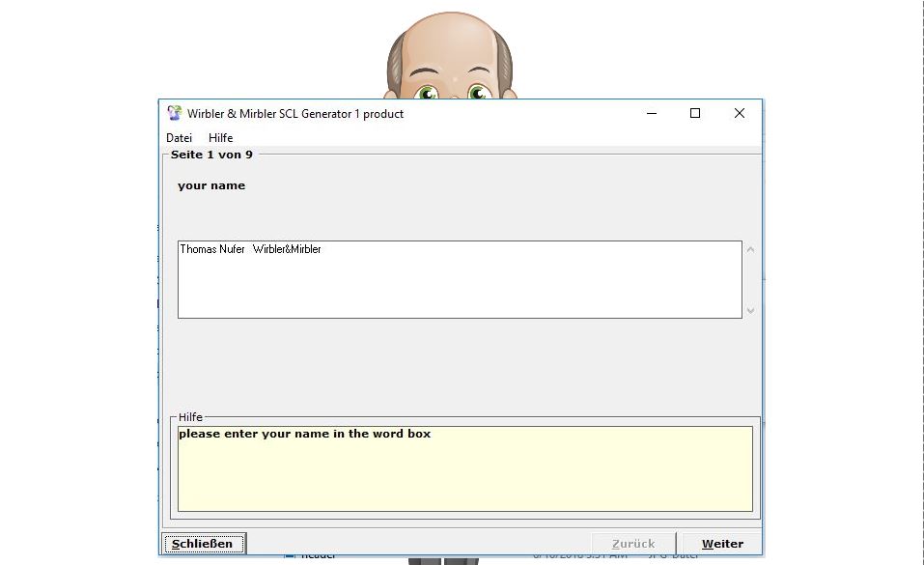Click the 'Seite 1 von 9' page label
Screen dimensions: 924x565
tap(211, 155)
